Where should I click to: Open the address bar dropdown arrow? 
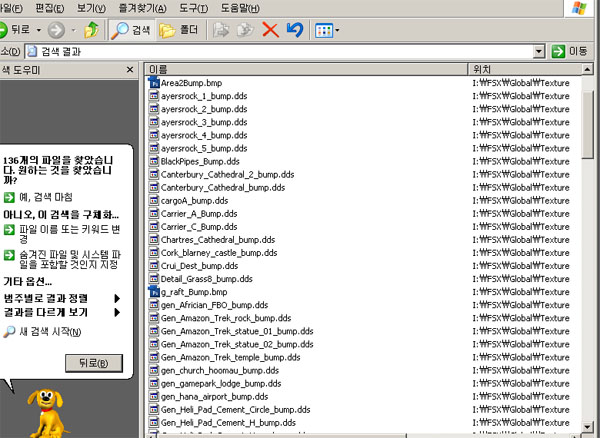coord(539,51)
